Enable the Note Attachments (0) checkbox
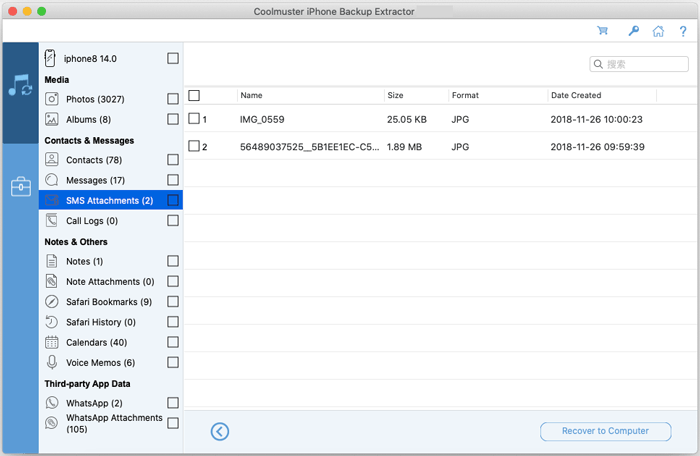Screen dimensions: 700x456 pyautogui.click(x=173, y=281)
